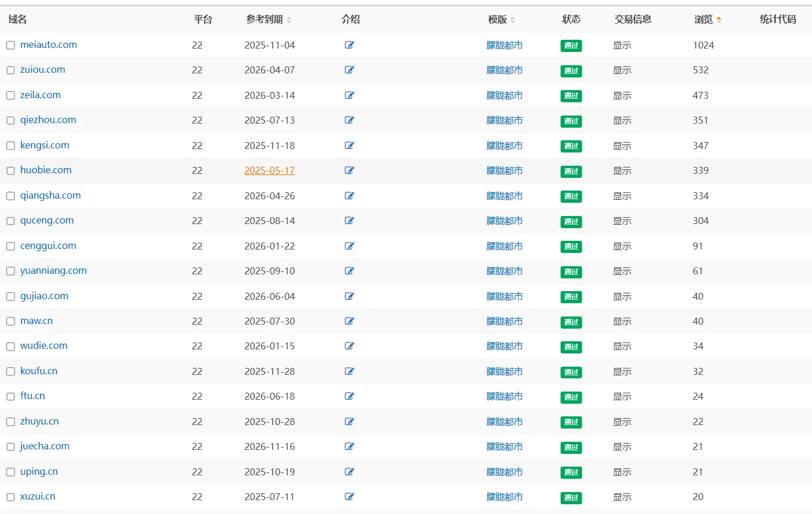Edit the introduction for meiauto.com

coord(349,45)
